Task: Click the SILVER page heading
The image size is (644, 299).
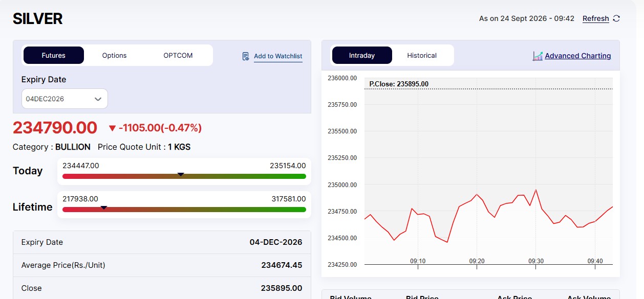Action: pos(37,19)
